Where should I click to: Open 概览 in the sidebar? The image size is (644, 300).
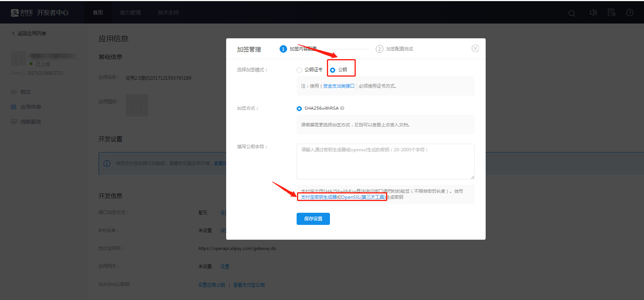[25, 92]
